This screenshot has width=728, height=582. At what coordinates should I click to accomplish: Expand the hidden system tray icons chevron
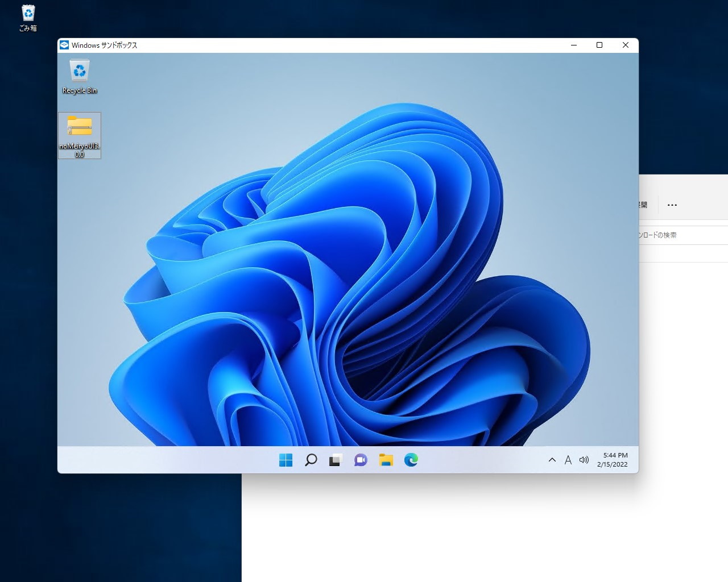point(552,460)
